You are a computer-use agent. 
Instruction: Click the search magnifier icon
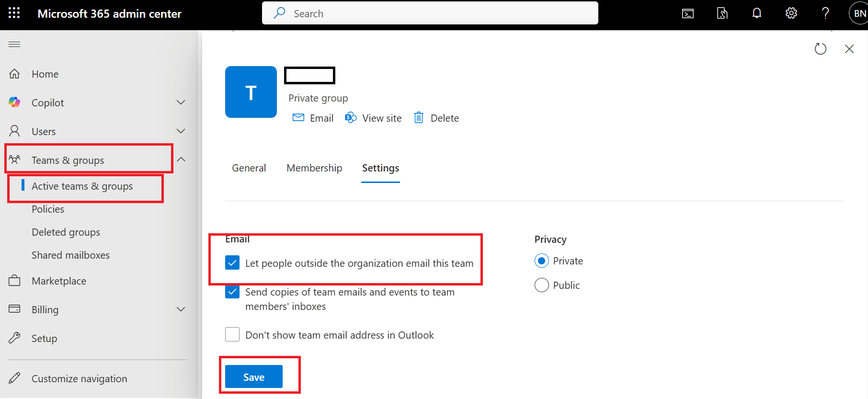click(279, 13)
